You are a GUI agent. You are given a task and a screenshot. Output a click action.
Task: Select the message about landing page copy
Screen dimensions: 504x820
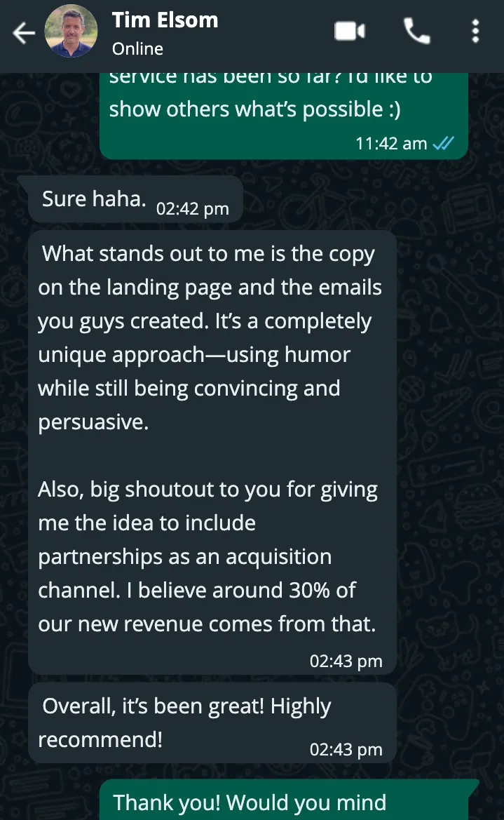pos(212,452)
